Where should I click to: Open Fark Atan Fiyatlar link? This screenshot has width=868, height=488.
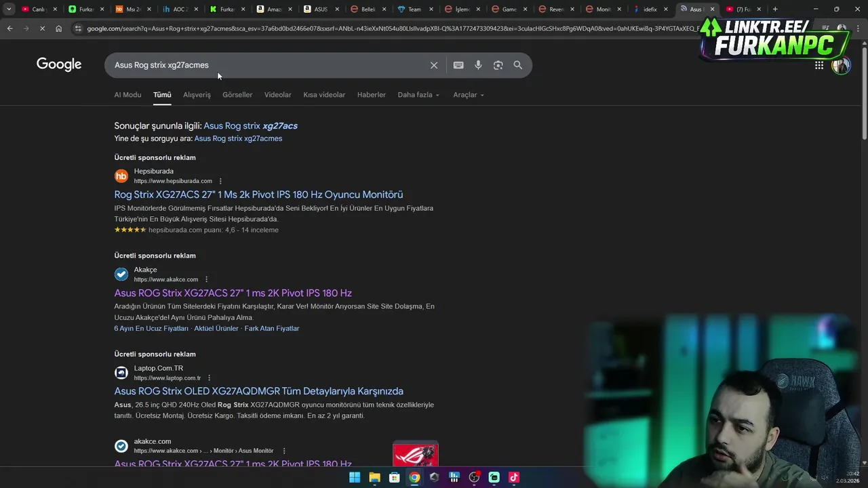click(x=272, y=329)
